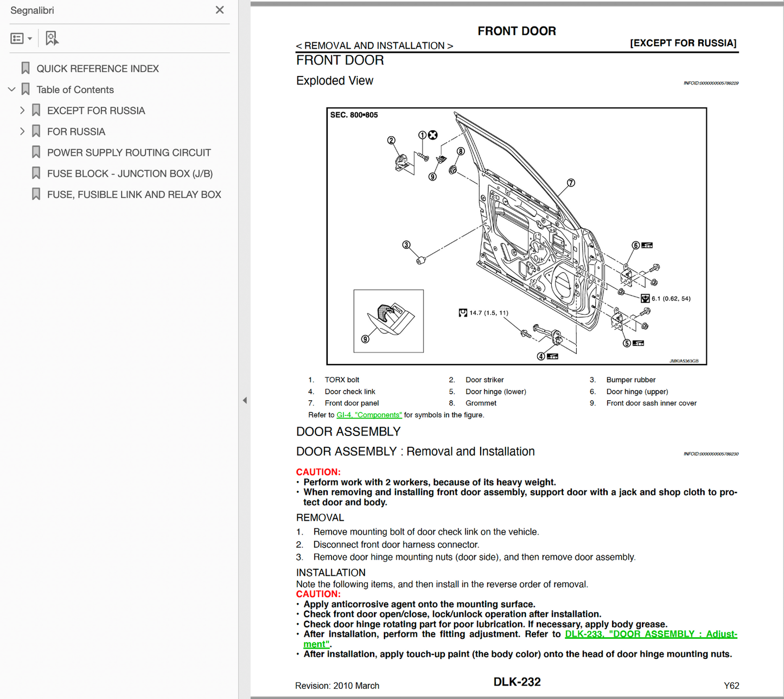784x699 pixels.
Task: Click the 'Bumper rubber' legend entry
Action: [x=631, y=380]
